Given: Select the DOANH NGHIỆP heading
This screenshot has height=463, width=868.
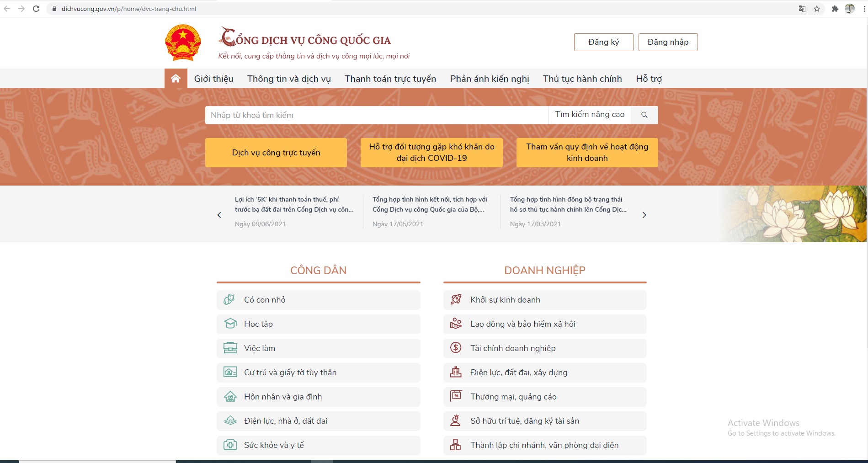Looking at the screenshot, I should tap(545, 271).
